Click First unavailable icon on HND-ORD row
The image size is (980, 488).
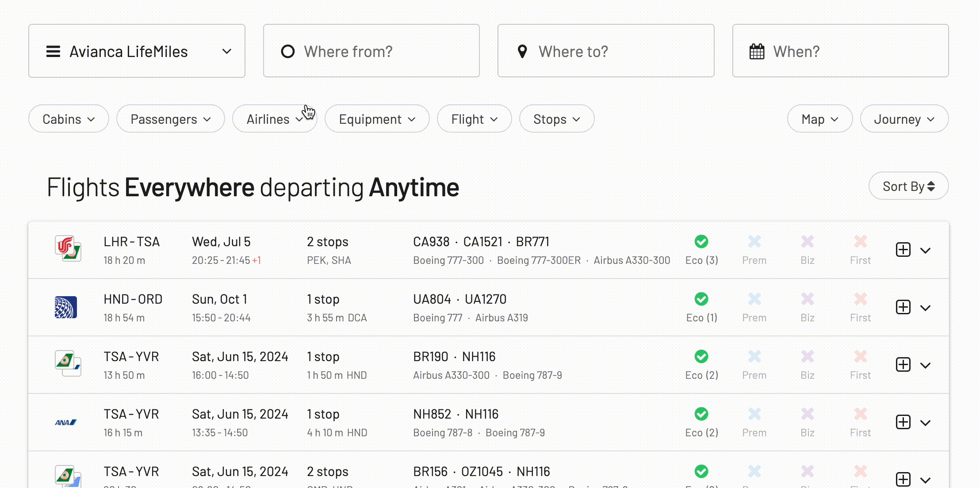pos(861,299)
